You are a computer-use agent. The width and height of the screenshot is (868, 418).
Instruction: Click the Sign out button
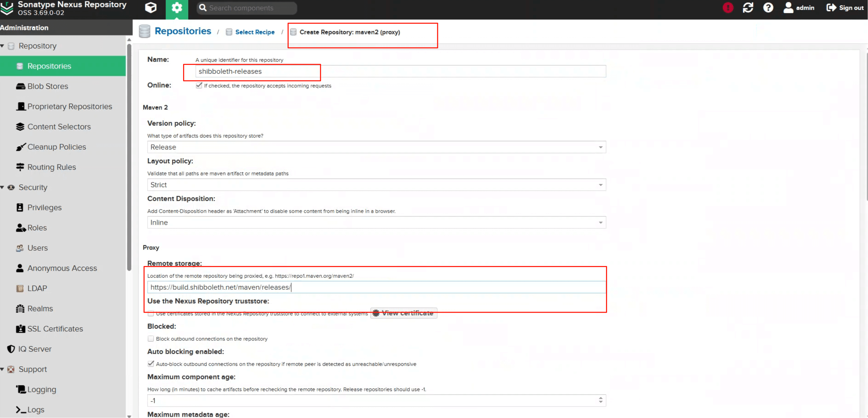pyautogui.click(x=845, y=7)
